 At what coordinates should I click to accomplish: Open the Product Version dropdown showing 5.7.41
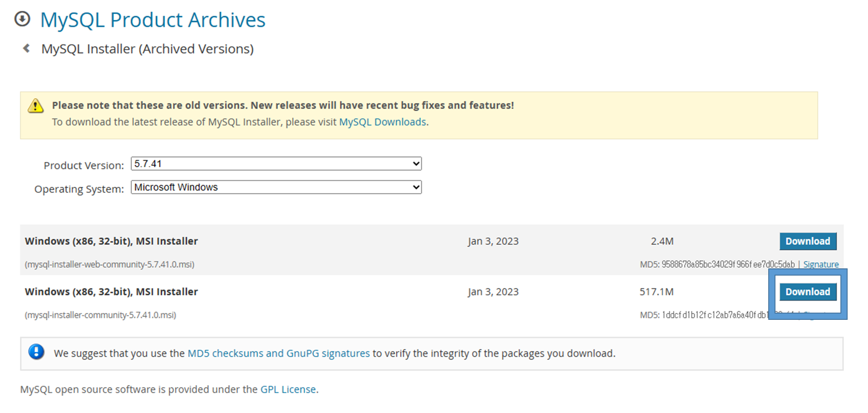[x=276, y=164]
